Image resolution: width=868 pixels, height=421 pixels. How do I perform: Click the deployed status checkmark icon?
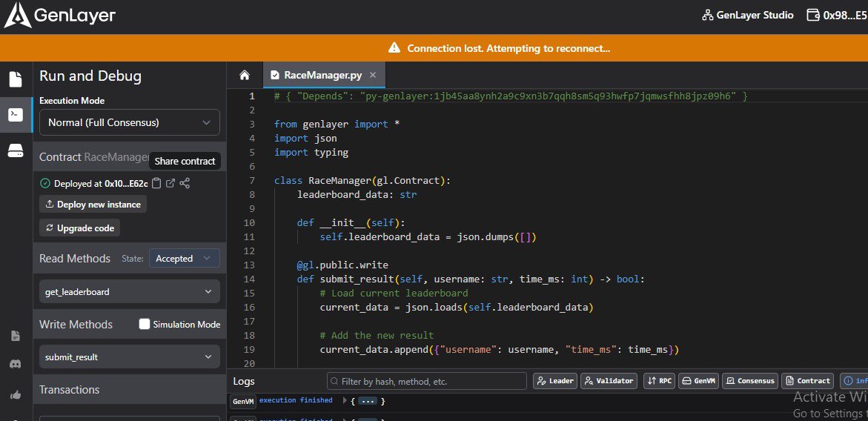(44, 183)
